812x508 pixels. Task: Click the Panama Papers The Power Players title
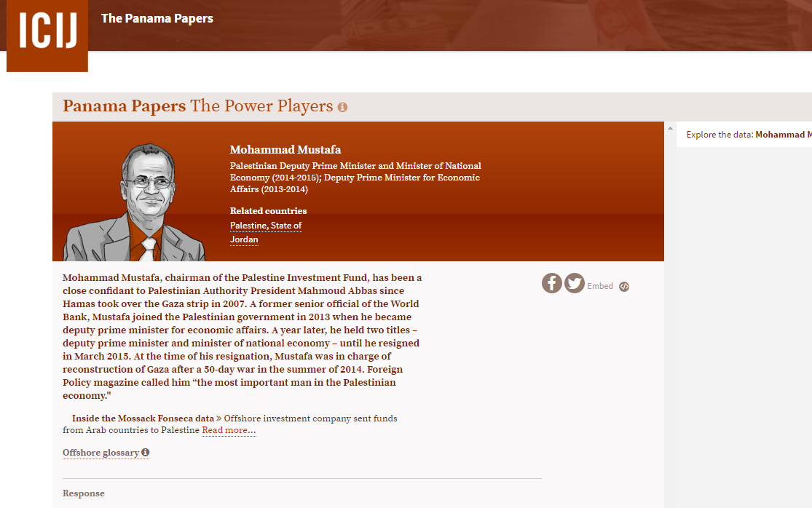[x=198, y=106]
